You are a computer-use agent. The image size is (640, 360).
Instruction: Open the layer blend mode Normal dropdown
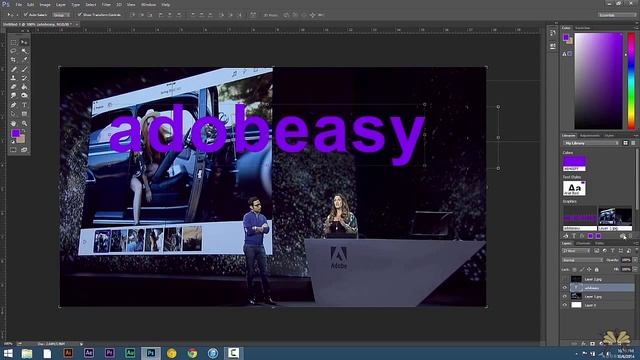coord(582,260)
